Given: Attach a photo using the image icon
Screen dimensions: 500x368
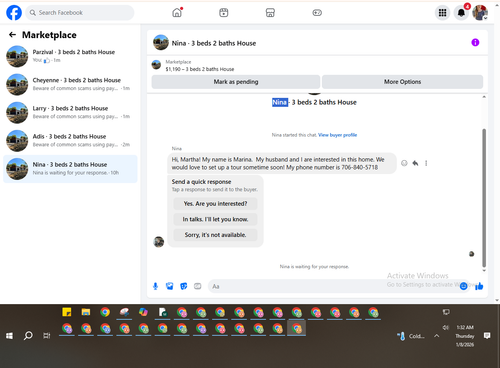Looking at the screenshot, I should pos(170,286).
